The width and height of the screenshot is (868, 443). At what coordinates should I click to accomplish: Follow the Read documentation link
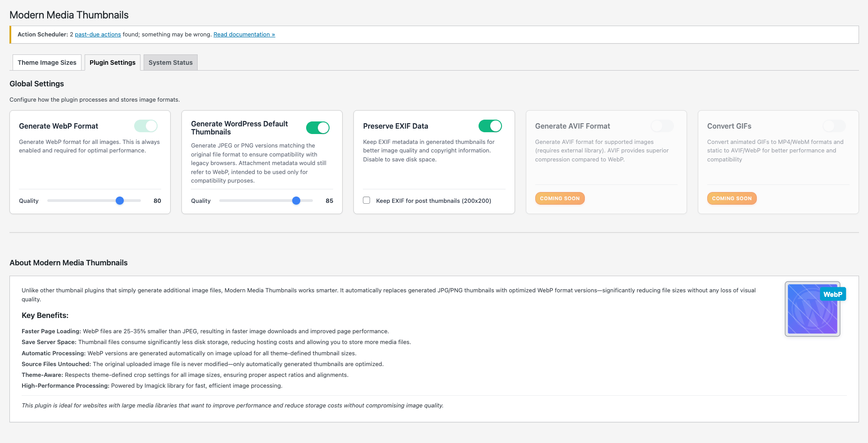244,35
